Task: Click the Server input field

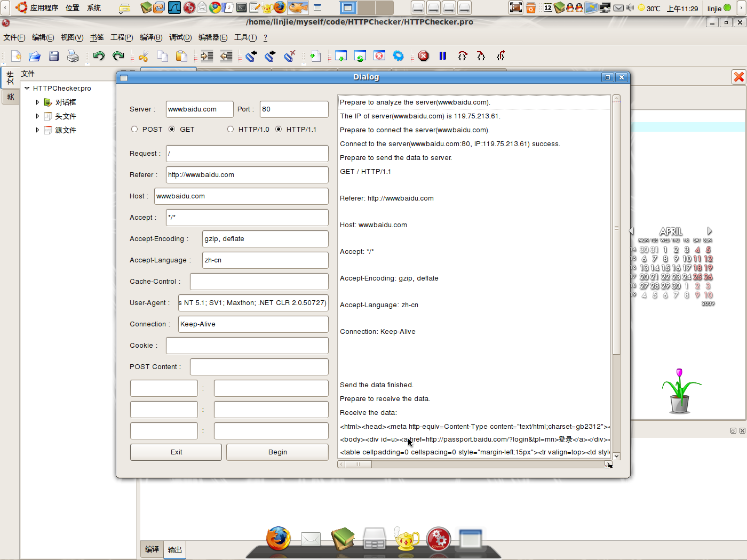Action: pos(200,109)
